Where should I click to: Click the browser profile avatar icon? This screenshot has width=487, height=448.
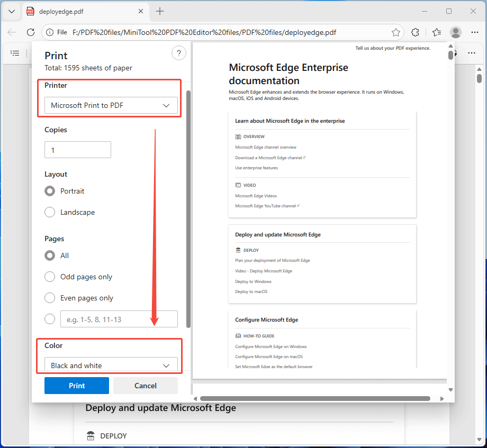(x=456, y=32)
